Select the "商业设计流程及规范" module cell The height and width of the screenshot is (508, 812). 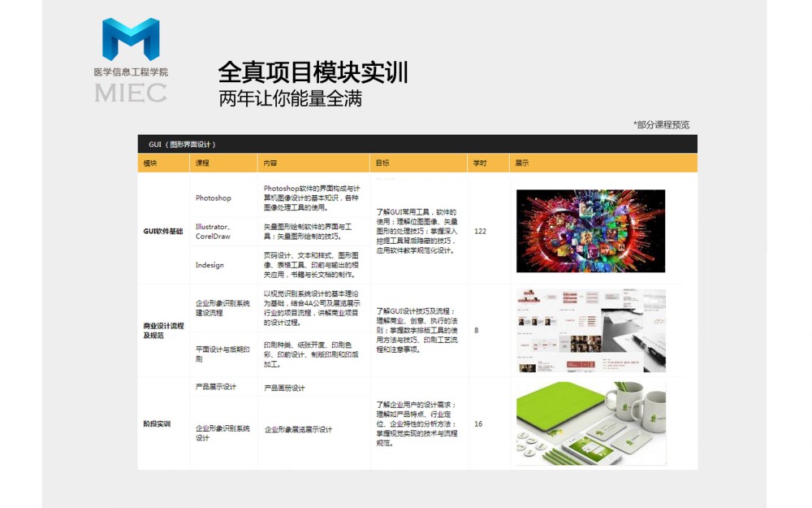tap(163, 331)
